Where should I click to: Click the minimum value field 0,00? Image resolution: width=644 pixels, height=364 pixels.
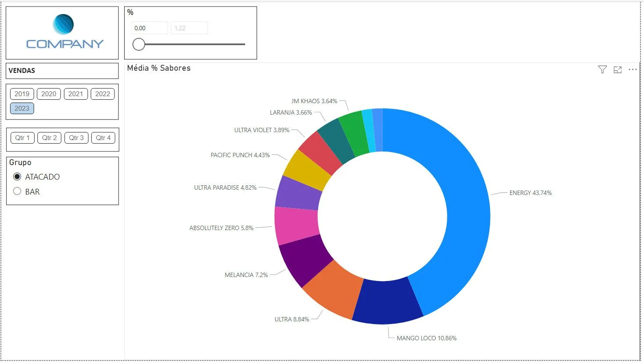(x=149, y=28)
